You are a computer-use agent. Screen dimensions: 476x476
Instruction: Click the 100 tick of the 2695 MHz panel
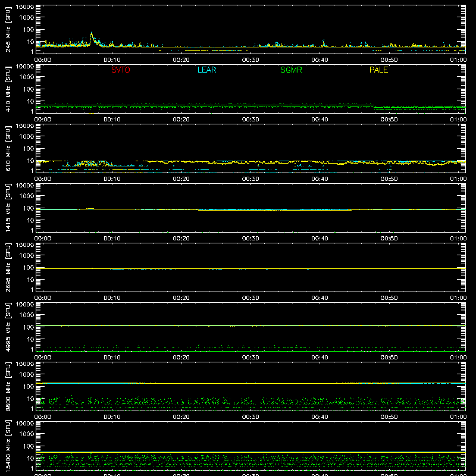click(29, 268)
